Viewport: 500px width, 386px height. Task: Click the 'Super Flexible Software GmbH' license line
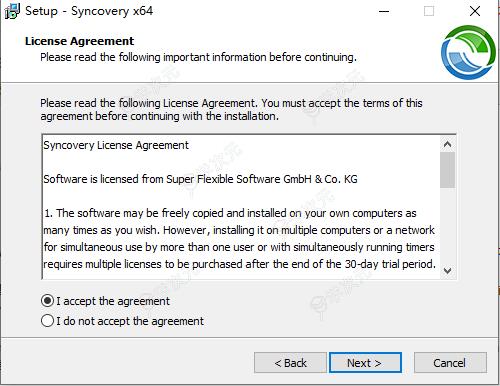[x=200, y=179]
